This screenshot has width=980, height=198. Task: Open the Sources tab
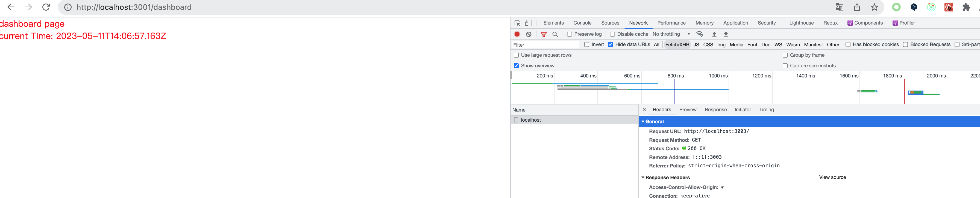tap(610, 23)
